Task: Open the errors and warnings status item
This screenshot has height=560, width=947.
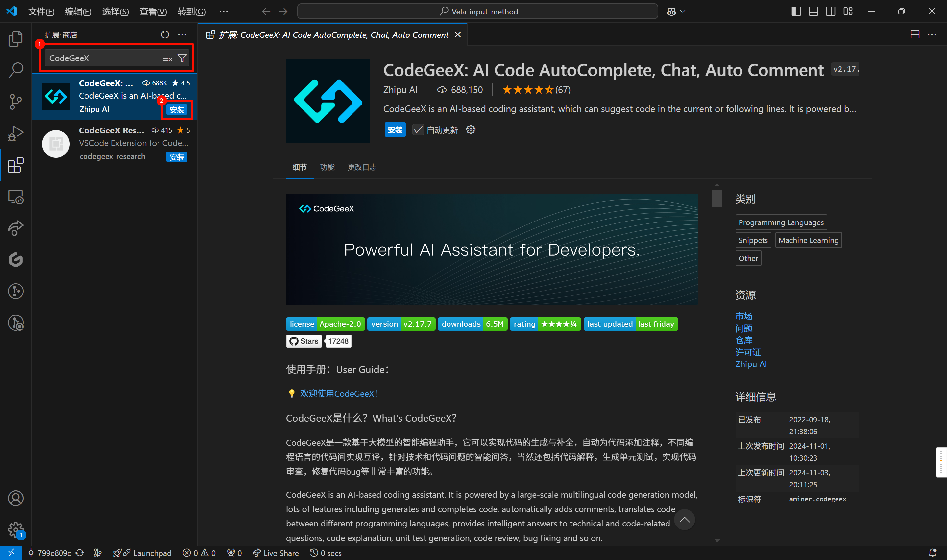Action: click(x=199, y=553)
